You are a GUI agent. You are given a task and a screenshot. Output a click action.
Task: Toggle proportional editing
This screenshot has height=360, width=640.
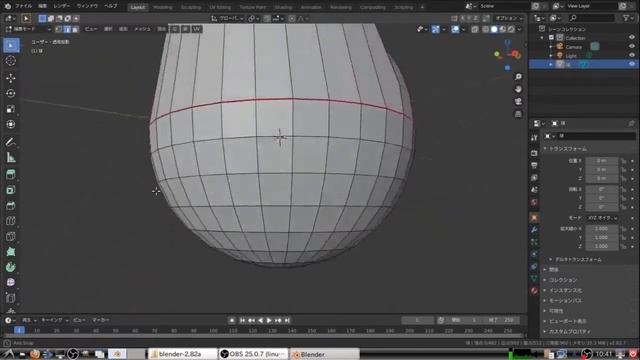tap(292, 18)
